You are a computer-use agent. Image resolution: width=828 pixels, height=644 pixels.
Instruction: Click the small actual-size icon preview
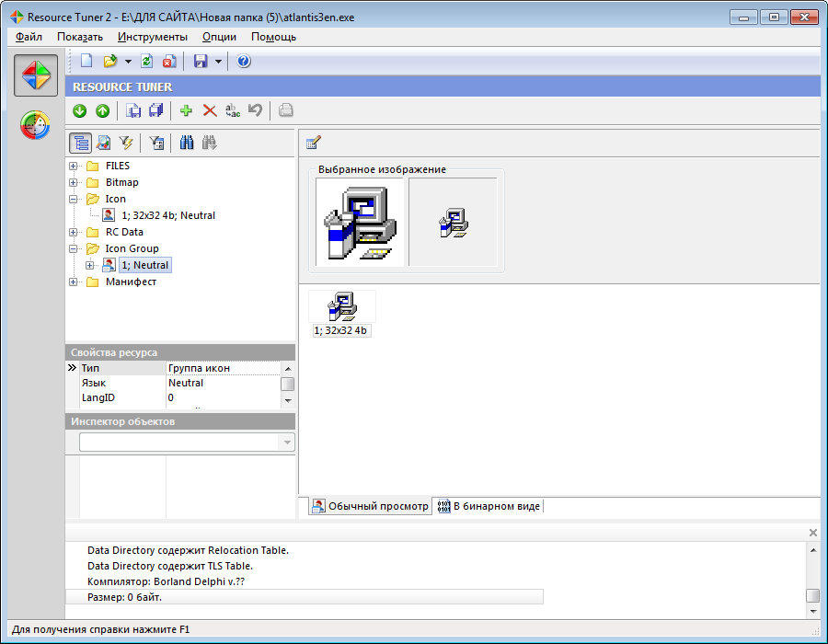(x=453, y=223)
